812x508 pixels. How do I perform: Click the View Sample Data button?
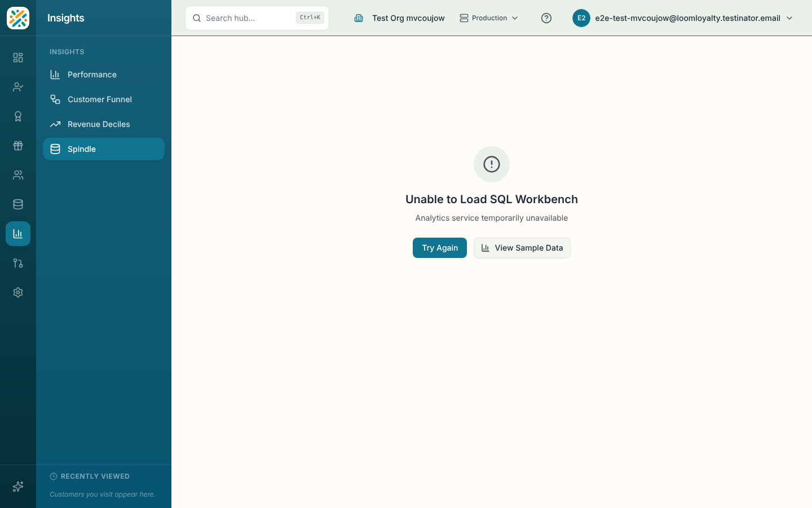pos(522,248)
